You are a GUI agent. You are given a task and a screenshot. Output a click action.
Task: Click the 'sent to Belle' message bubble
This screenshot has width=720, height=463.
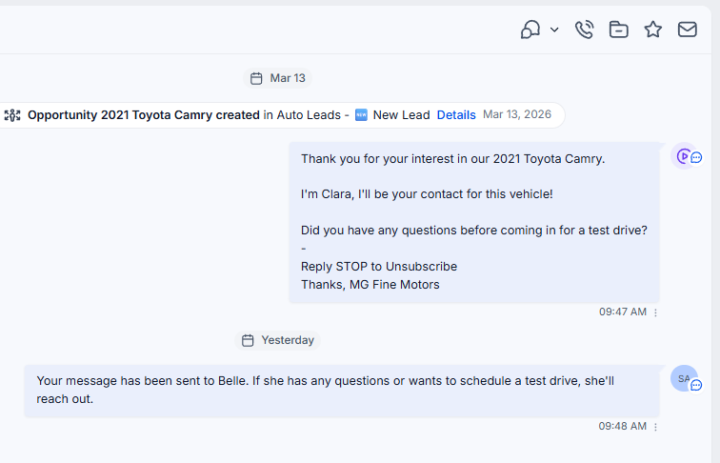342,391
